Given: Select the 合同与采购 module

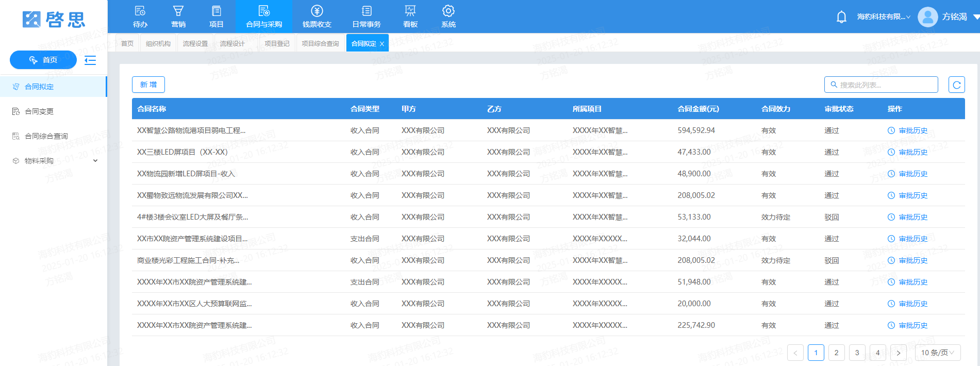Looking at the screenshot, I should [264, 16].
